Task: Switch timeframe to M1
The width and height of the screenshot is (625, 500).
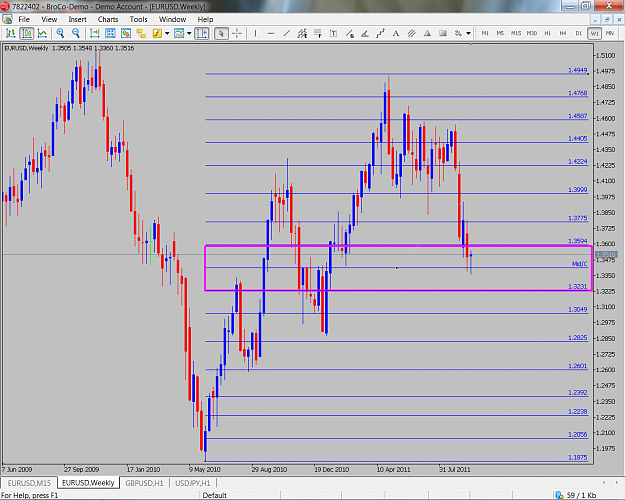Action: click(x=485, y=33)
